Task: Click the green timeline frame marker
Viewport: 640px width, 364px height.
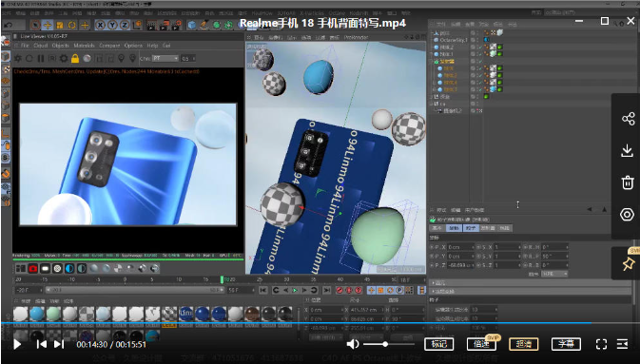Action: pos(222,279)
